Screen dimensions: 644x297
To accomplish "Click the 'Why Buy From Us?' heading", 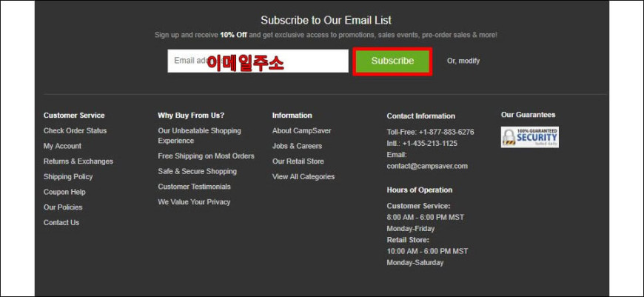I will pos(191,116).
